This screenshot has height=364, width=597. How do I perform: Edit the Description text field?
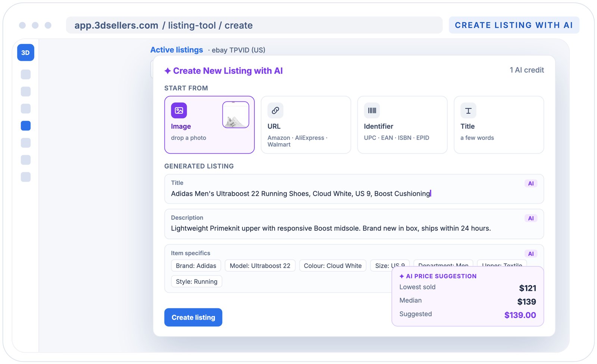[x=354, y=224]
